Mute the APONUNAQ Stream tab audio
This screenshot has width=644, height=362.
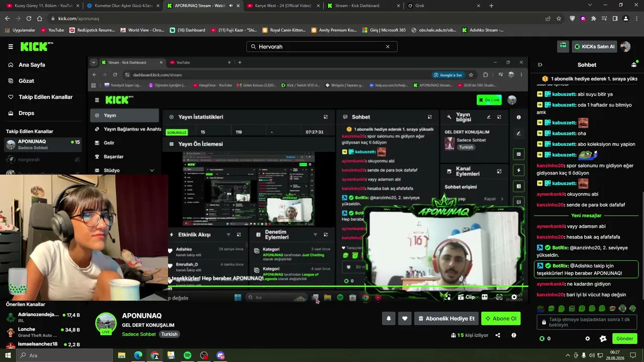pyautogui.click(x=230, y=6)
